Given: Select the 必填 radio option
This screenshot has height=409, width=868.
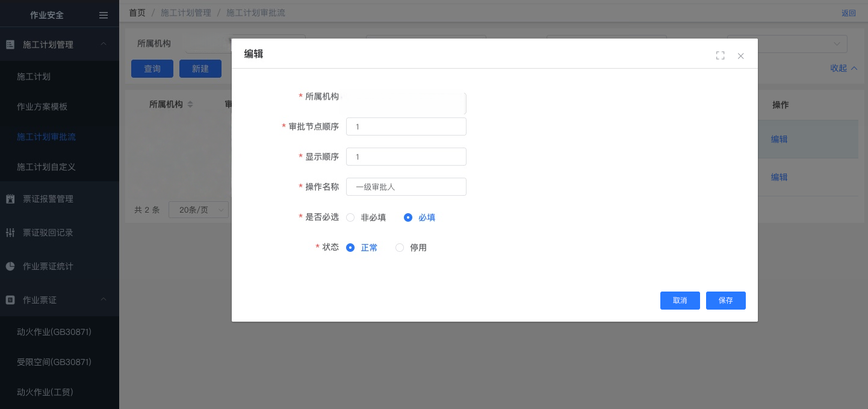Looking at the screenshot, I should pyautogui.click(x=408, y=217).
